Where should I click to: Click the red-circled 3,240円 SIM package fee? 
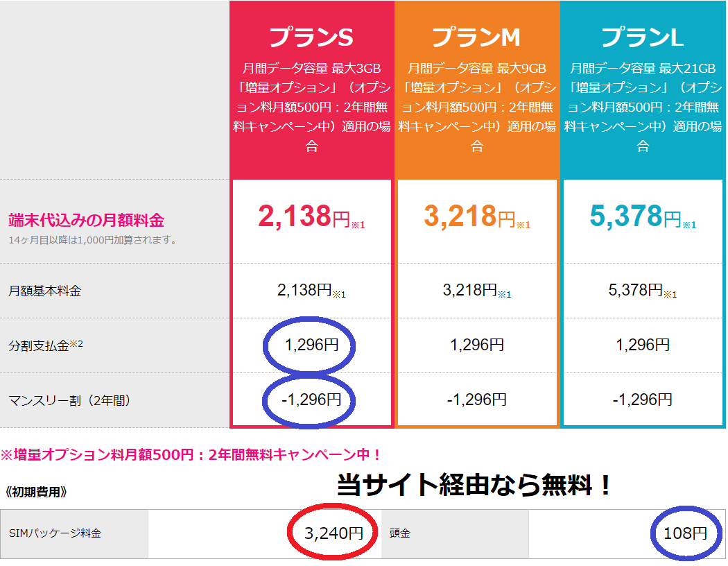[333, 533]
